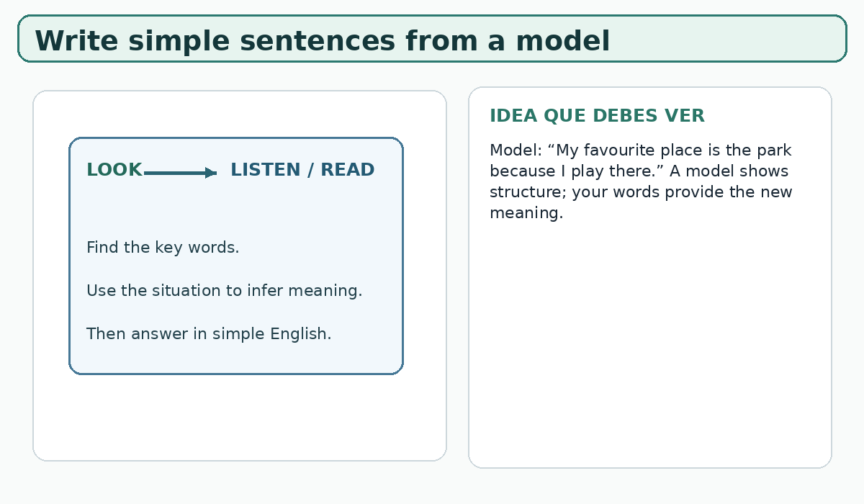Click the LOOK label
The height and width of the screenshot is (504, 864).
[114, 170]
